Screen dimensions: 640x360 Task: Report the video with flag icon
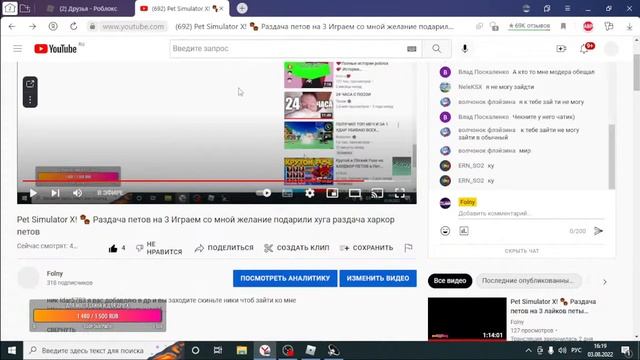point(408,248)
